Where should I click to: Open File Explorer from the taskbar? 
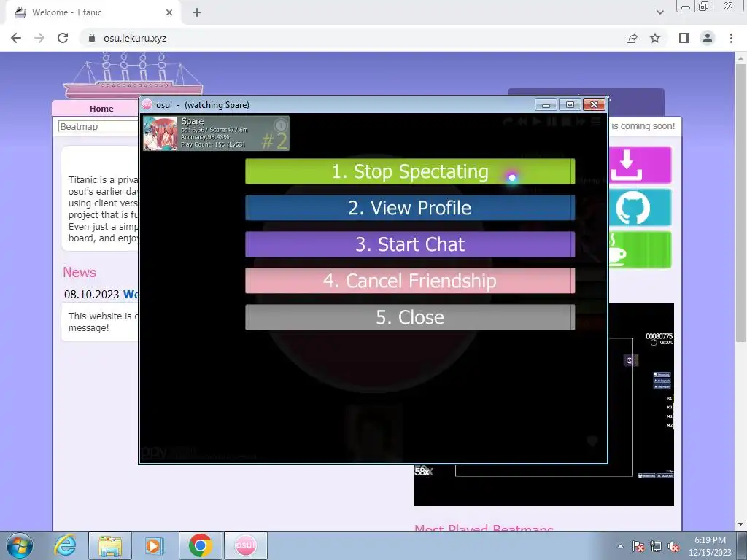coord(110,545)
